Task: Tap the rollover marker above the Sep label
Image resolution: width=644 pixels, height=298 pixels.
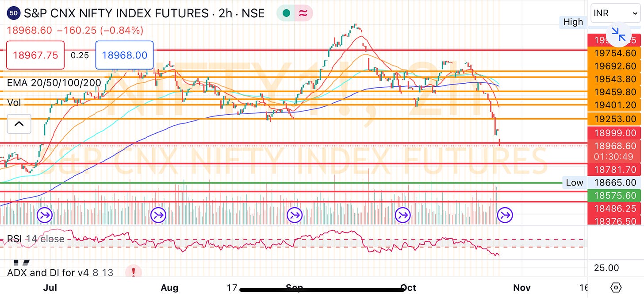Action: point(294,216)
